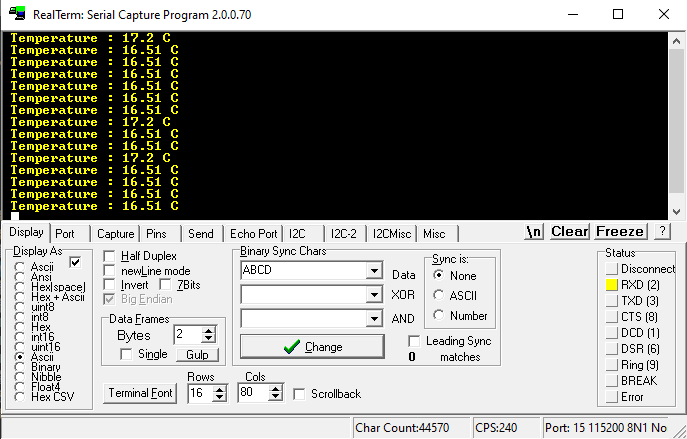Set Sync is to None
Image resolution: width=687 pixels, height=439 pixels.
[x=439, y=275]
